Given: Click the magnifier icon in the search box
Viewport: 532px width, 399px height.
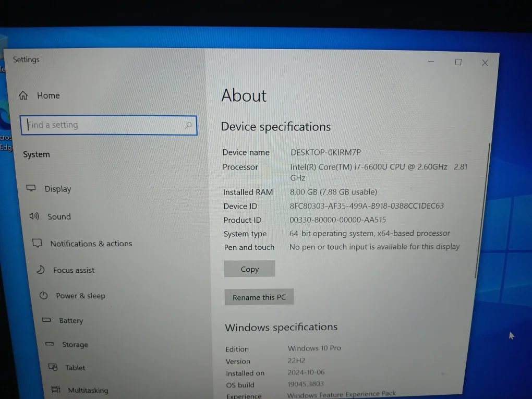Looking at the screenshot, I should [x=188, y=125].
